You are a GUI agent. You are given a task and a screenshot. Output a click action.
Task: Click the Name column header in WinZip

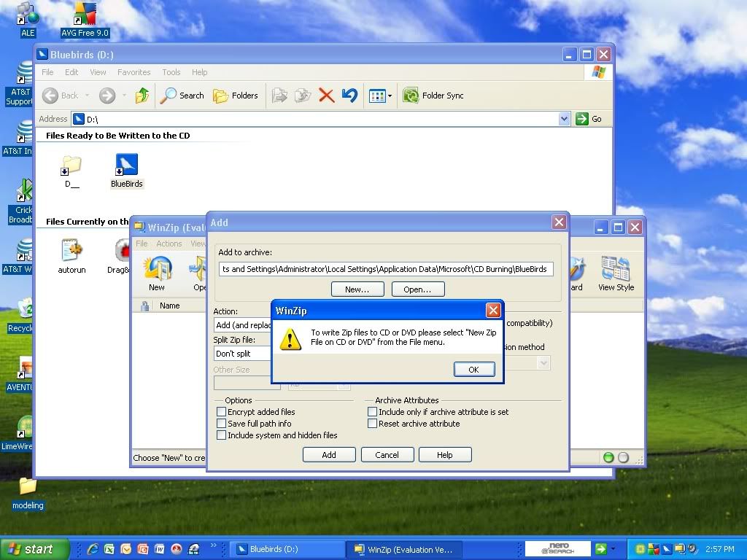[169, 306]
